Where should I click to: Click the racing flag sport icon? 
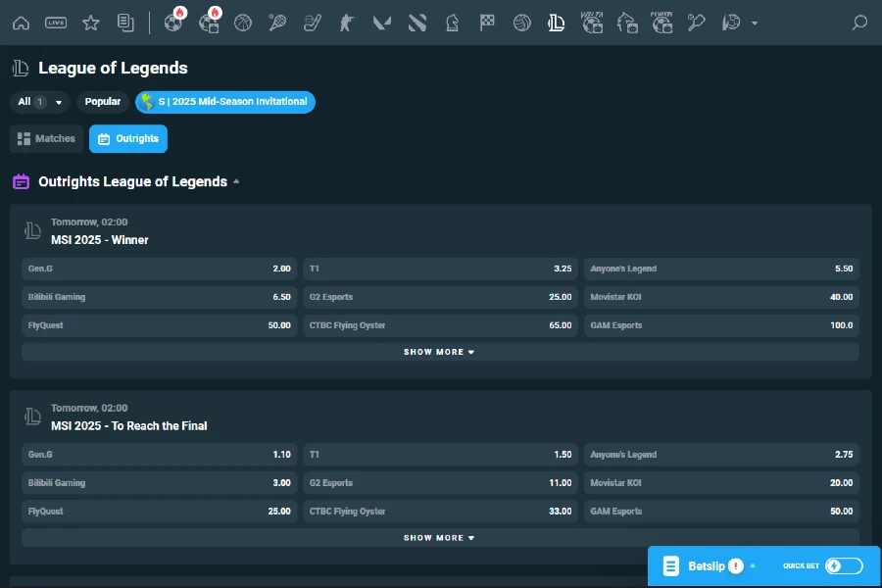[487, 22]
